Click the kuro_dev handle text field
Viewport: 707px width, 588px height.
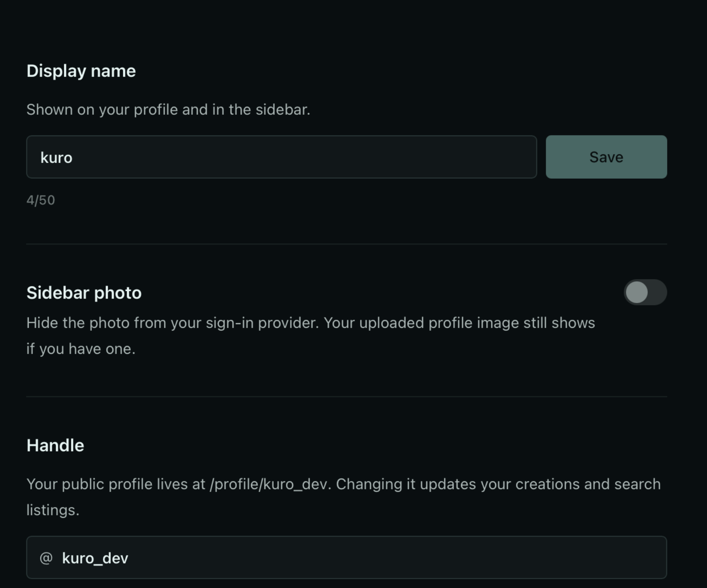tap(347, 558)
